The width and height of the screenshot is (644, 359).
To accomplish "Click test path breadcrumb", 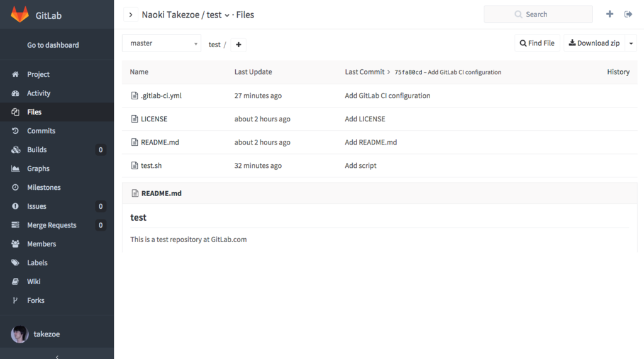I will click(214, 45).
